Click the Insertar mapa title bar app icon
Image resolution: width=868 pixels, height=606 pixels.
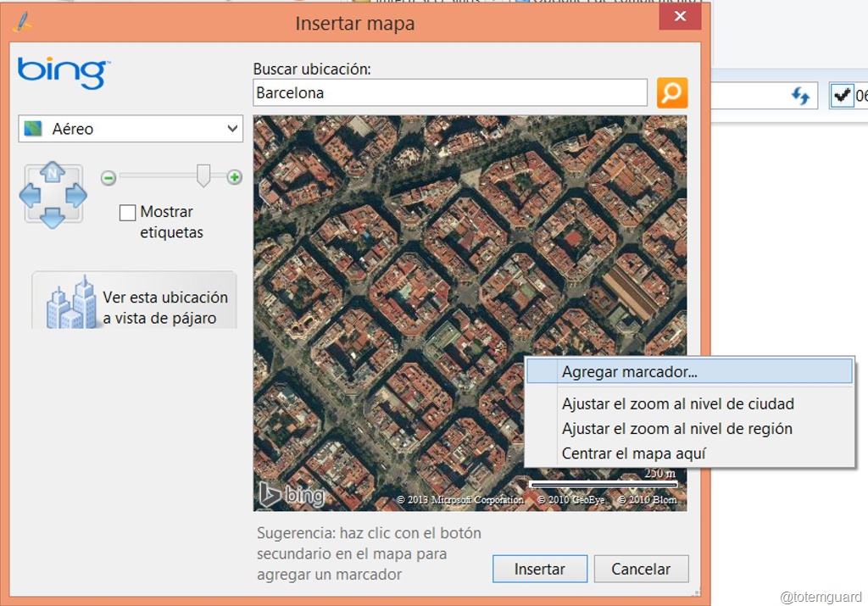point(23,23)
